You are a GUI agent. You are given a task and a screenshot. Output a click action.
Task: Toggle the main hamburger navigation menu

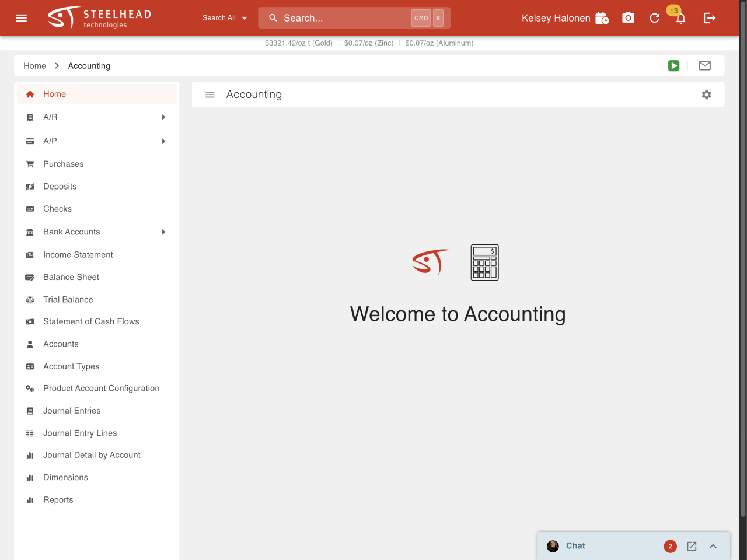click(22, 18)
